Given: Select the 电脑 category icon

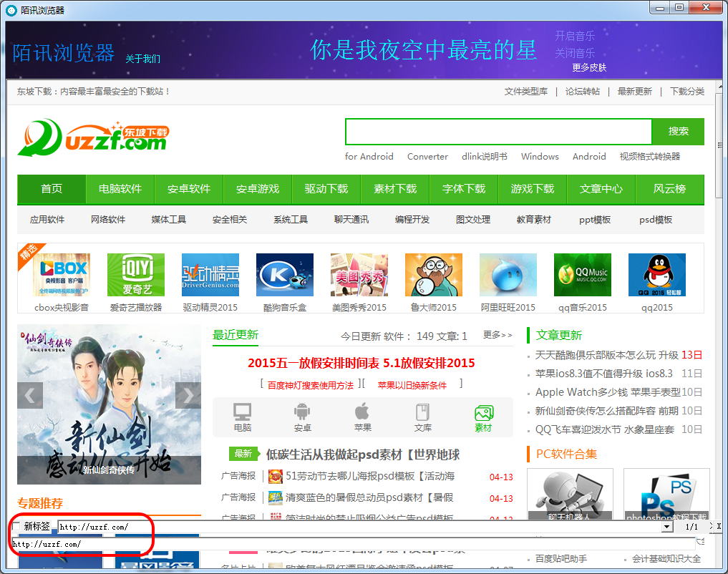Looking at the screenshot, I should pyautogui.click(x=243, y=412).
